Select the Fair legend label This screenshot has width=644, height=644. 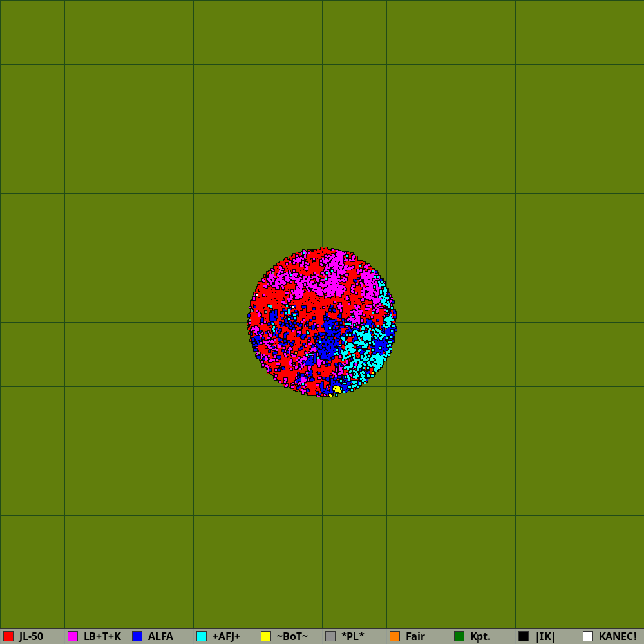pos(415,636)
